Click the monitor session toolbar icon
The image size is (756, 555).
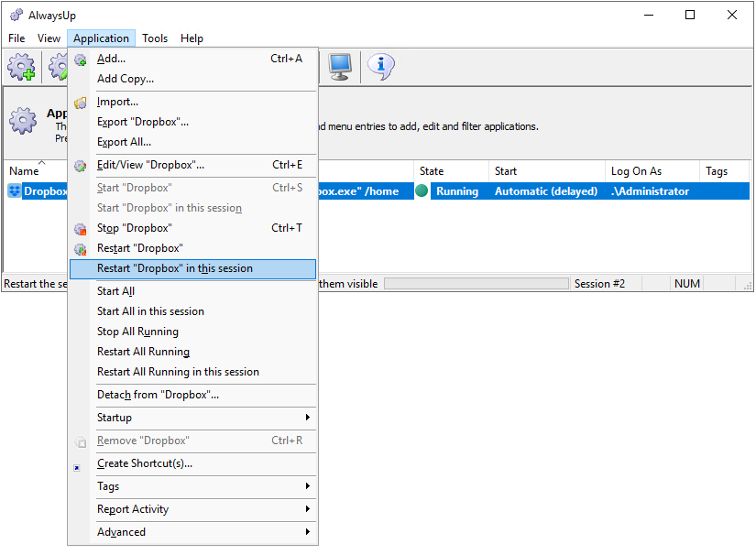point(340,67)
